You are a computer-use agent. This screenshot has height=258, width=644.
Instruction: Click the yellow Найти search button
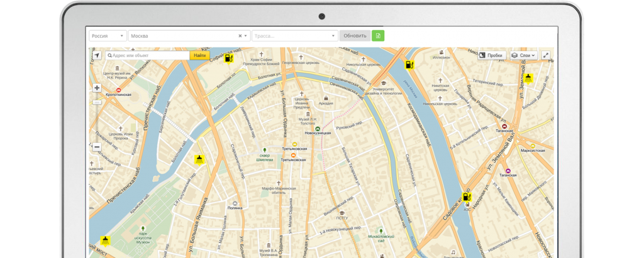(x=199, y=55)
